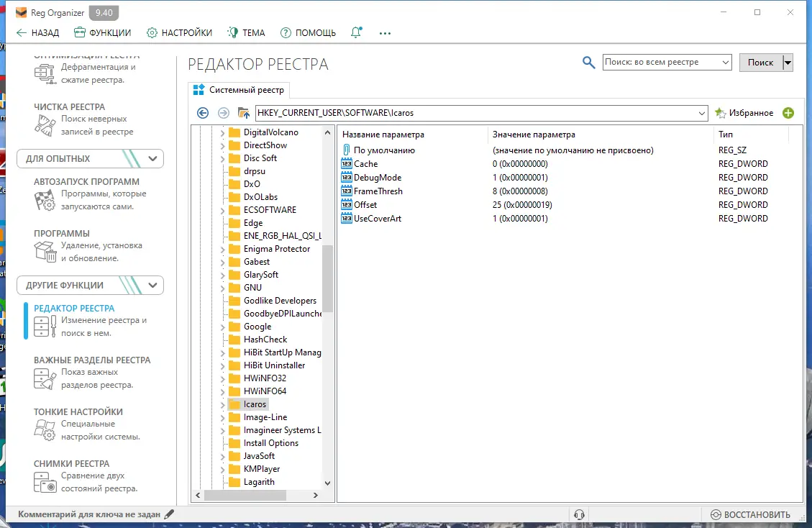Click the notification bell icon in top bar
Image resolution: width=812 pixels, height=528 pixels.
coord(356,33)
